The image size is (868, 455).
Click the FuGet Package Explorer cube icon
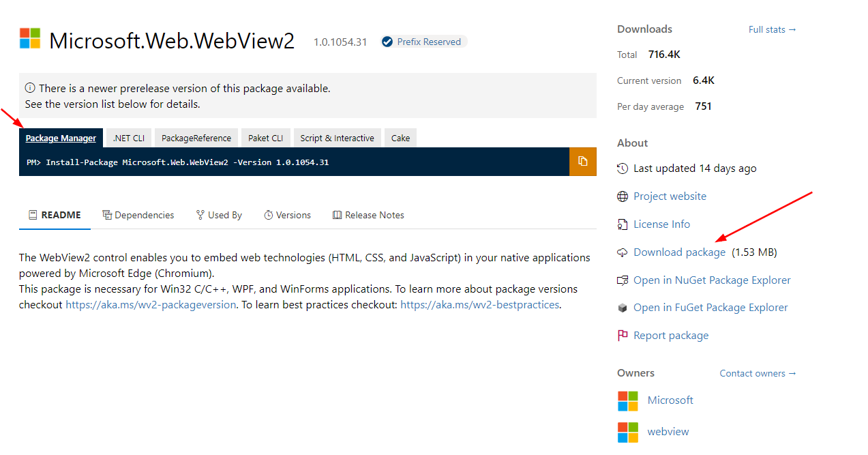[622, 308]
